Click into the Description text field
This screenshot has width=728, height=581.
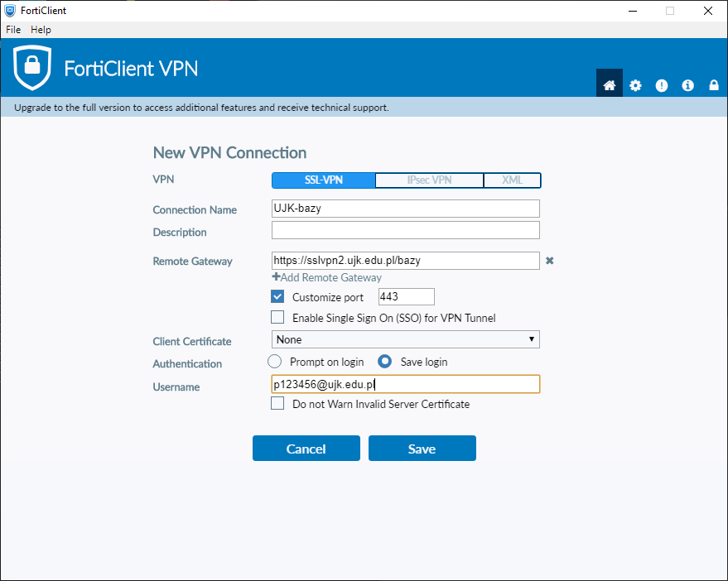tap(406, 230)
